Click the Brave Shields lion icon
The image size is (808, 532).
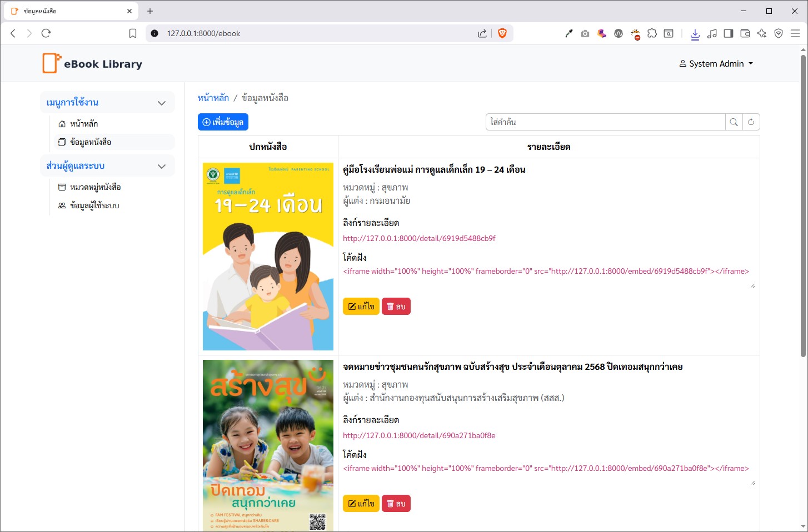coord(502,33)
